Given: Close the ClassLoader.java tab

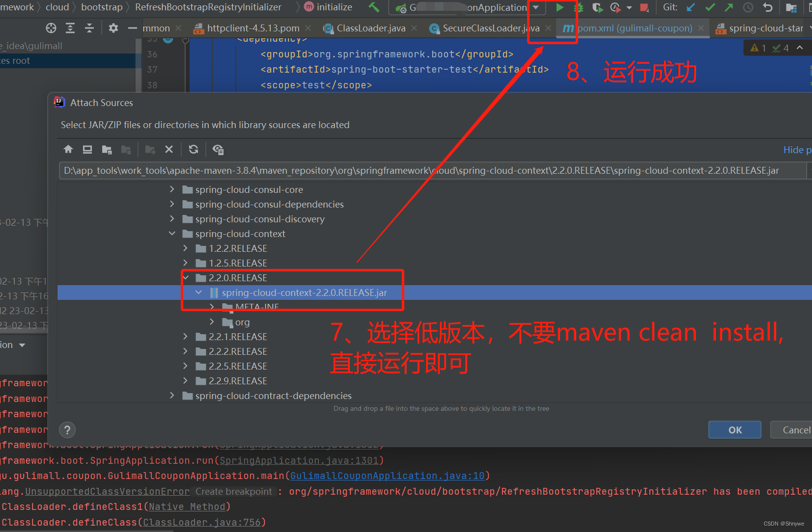Looking at the screenshot, I should pos(414,28).
